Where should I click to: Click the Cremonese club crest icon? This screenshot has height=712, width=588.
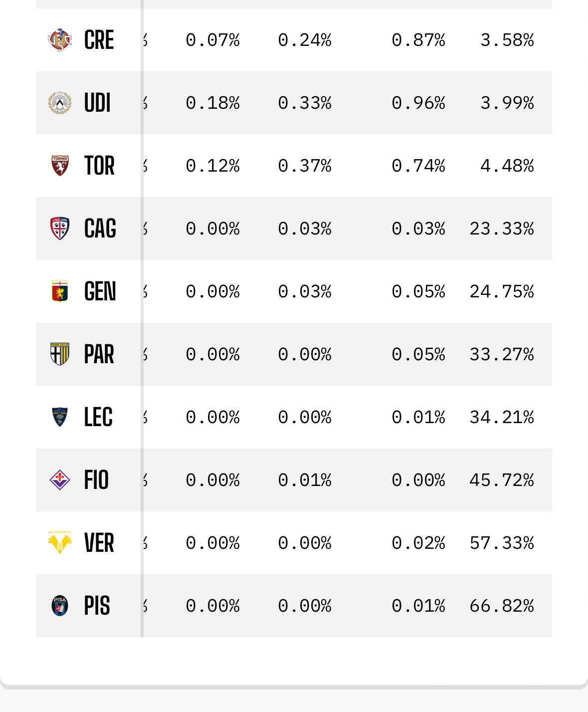point(60,40)
